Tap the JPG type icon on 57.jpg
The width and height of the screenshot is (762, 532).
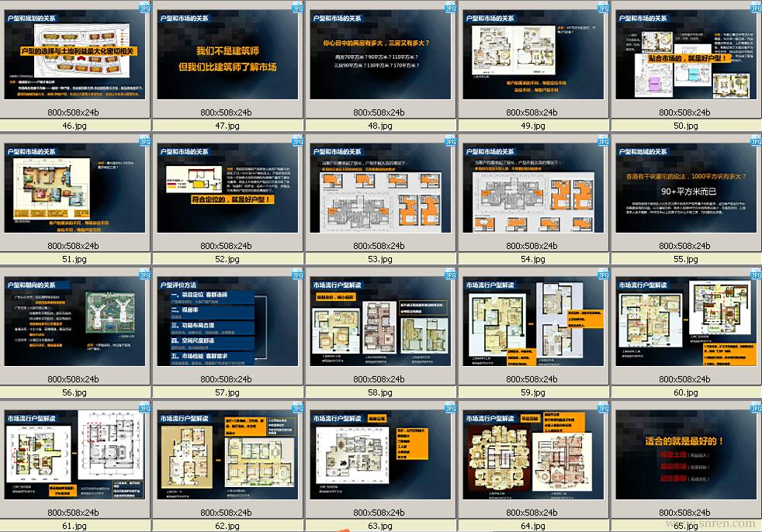(x=297, y=275)
